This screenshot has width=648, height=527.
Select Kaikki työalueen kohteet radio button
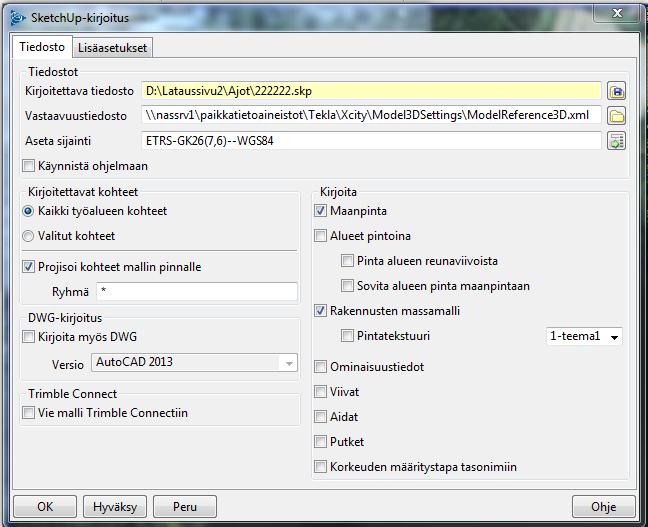28,211
